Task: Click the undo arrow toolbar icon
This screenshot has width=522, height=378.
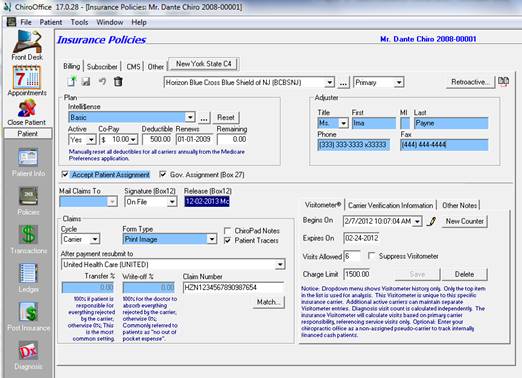Action: coord(102,82)
